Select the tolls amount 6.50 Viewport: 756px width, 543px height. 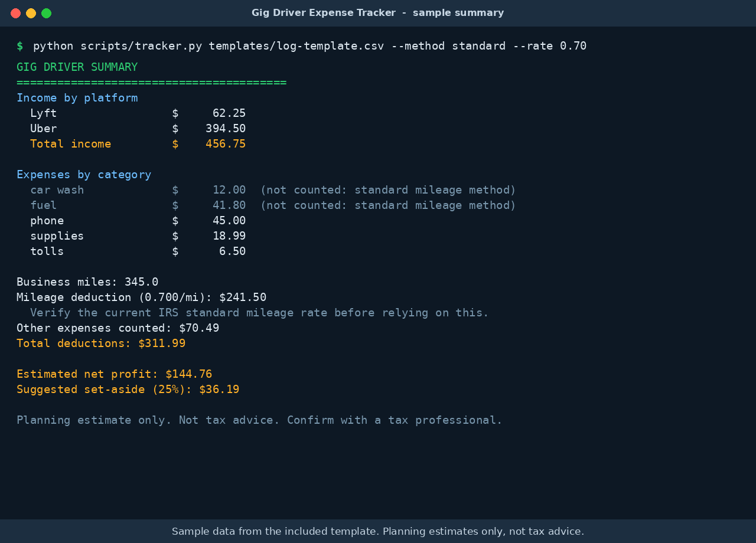233,251
